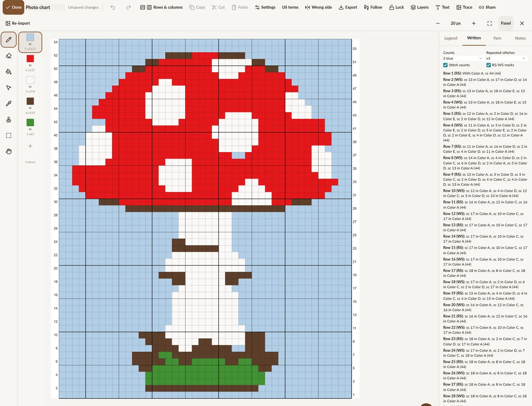Open the US terms selector
The image size is (532, 406).
290,7
